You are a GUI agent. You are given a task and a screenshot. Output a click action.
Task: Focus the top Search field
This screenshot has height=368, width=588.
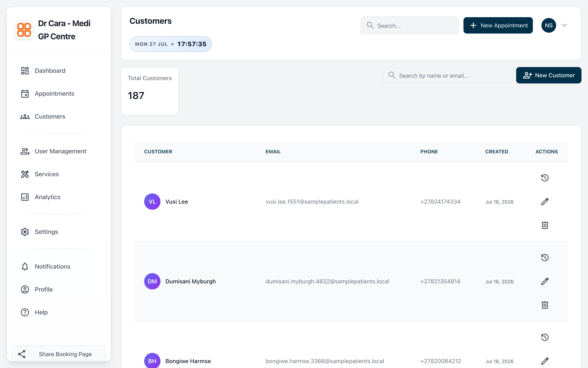(x=409, y=25)
